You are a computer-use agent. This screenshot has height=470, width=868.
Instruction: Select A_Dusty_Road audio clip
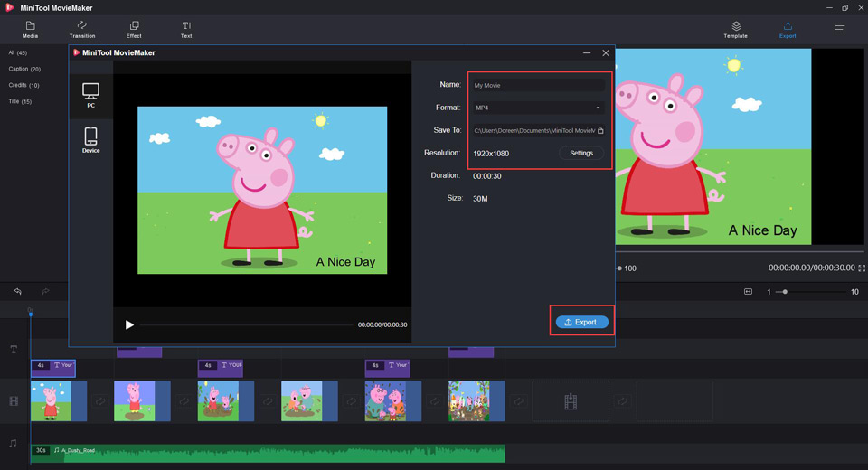pyautogui.click(x=268, y=453)
